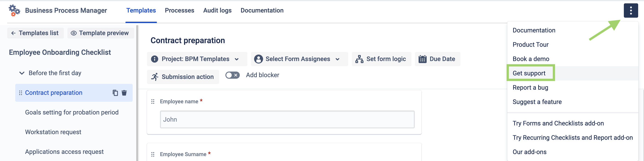Image resolution: width=644 pixels, height=161 pixels.
Task: Click the Employee name input field
Action: 287,120
